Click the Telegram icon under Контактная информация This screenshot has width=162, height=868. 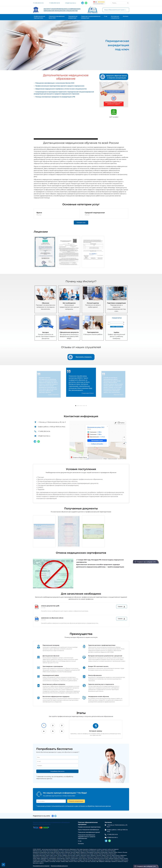(35, 441)
